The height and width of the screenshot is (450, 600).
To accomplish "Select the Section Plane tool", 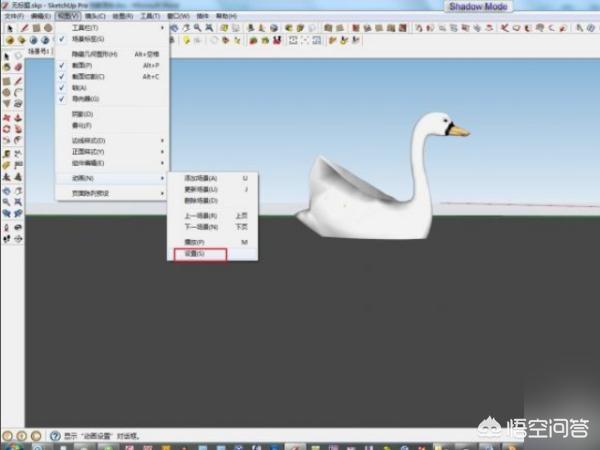I will point(18,239).
